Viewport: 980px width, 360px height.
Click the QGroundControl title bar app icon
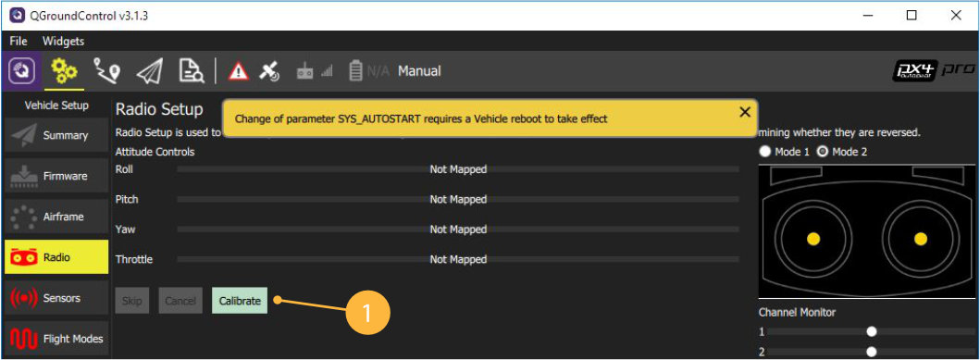coord(17,16)
